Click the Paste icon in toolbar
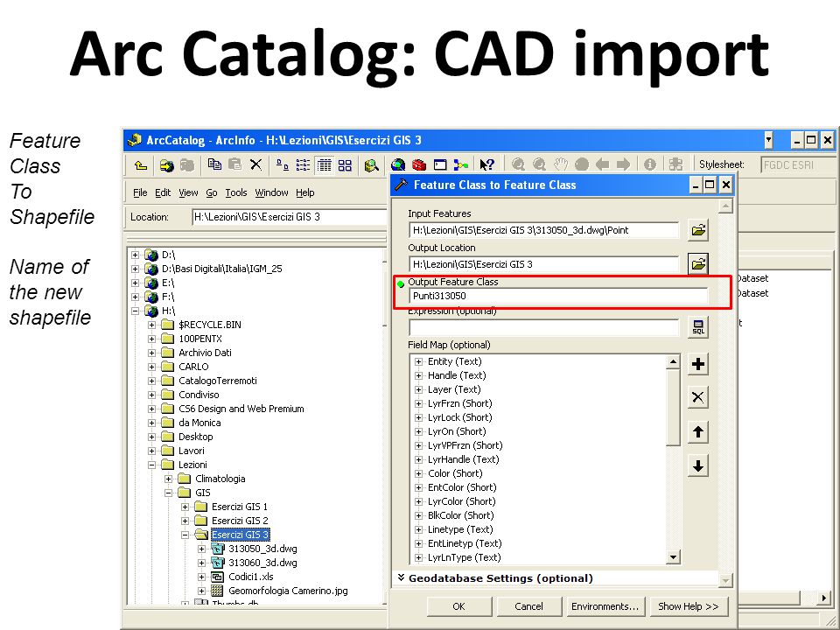The height and width of the screenshot is (630, 840). click(x=234, y=164)
